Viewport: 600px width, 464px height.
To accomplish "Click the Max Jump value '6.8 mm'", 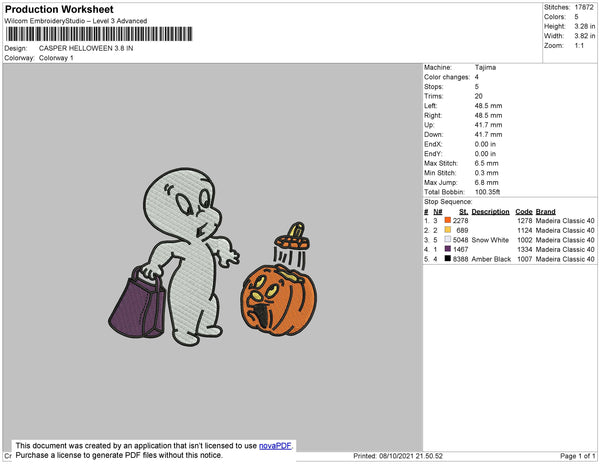I will pyautogui.click(x=486, y=182).
